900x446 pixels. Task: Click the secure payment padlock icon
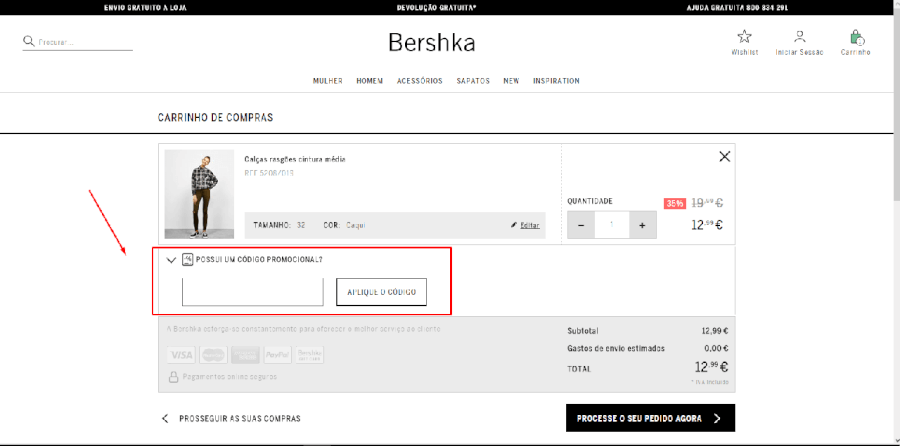[173, 377]
